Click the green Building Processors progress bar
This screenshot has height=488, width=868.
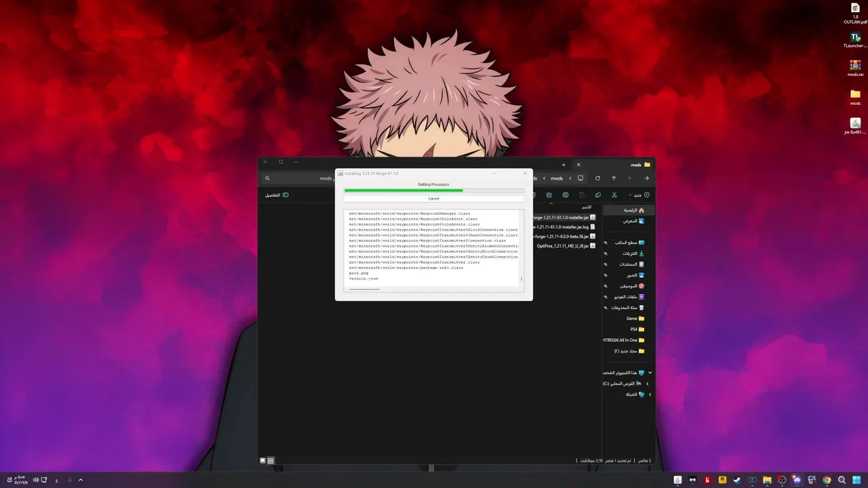(434, 190)
